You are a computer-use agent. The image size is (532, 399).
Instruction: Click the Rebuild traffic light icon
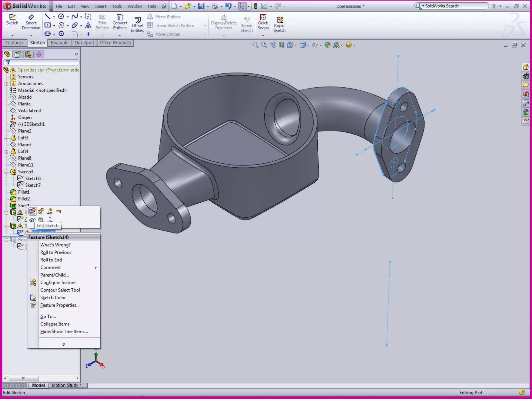[256, 6]
